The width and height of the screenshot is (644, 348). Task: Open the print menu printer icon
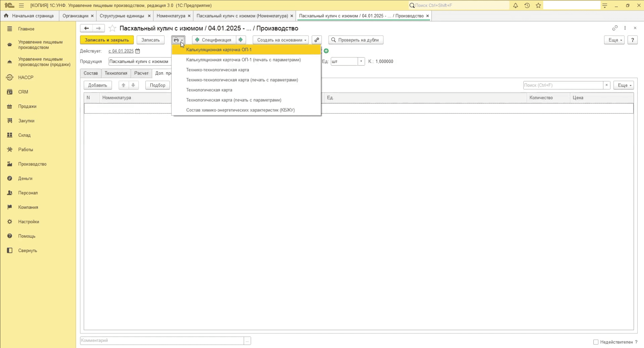point(178,40)
